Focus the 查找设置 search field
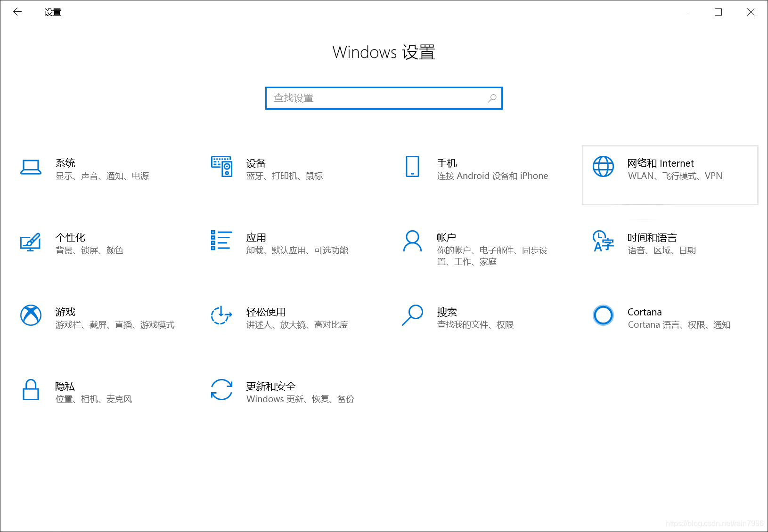The height and width of the screenshot is (532, 768). tap(384, 98)
